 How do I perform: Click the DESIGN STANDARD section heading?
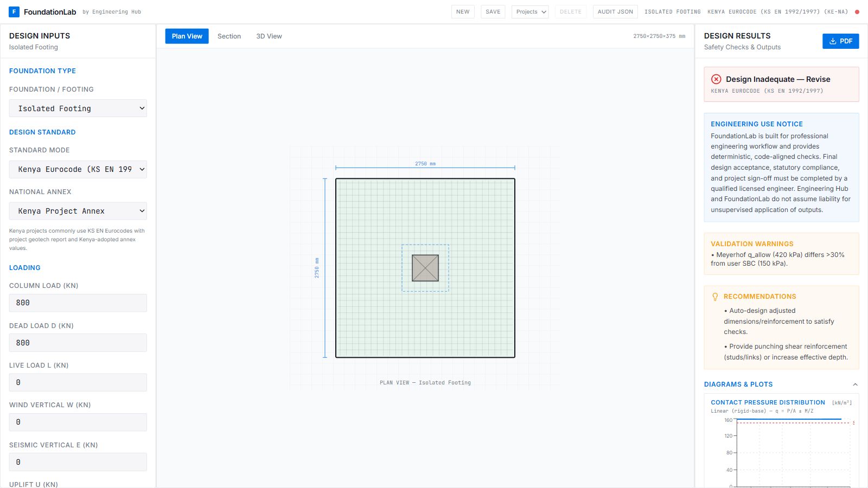click(42, 132)
